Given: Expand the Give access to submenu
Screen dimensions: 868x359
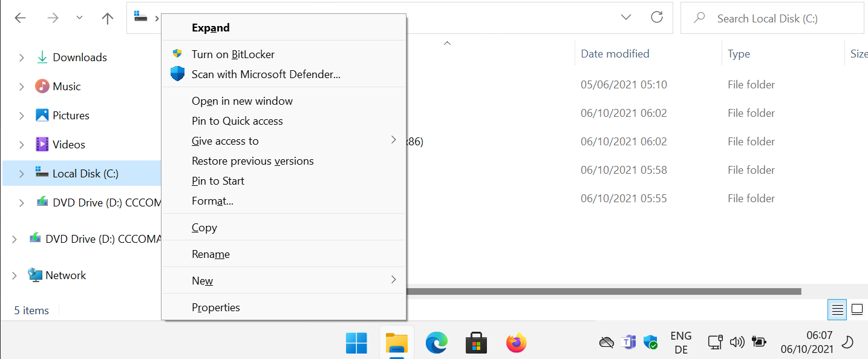Looking at the screenshot, I should pyautogui.click(x=225, y=140).
